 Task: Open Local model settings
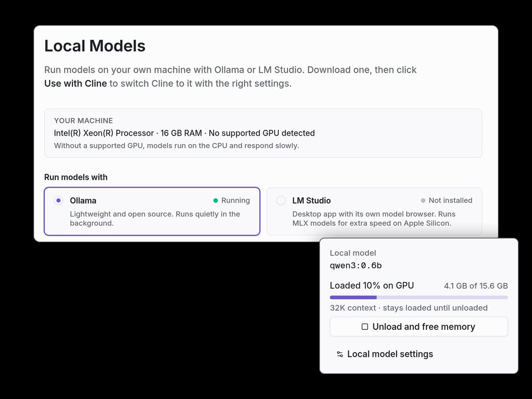coord(385,354)
